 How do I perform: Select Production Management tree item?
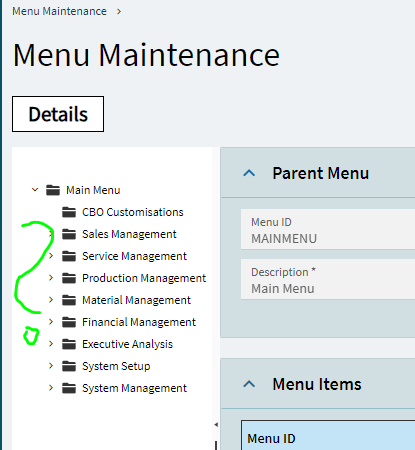tap(144, 278)
